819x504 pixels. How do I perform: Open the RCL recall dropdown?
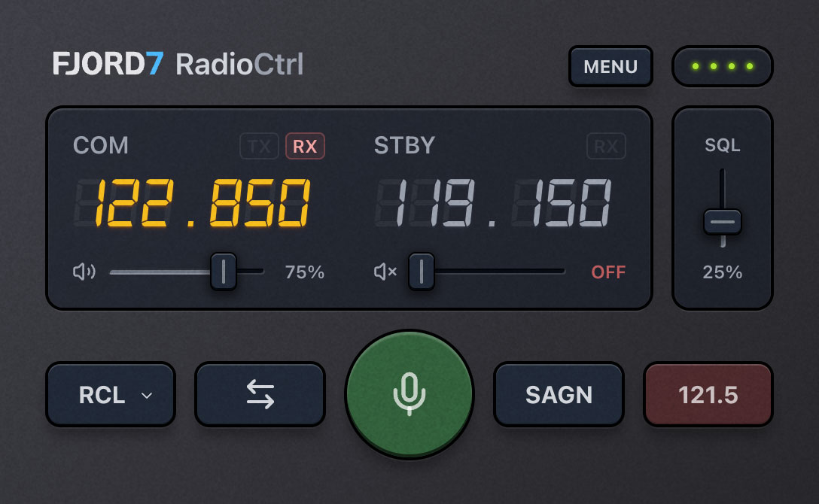point(110,394)
